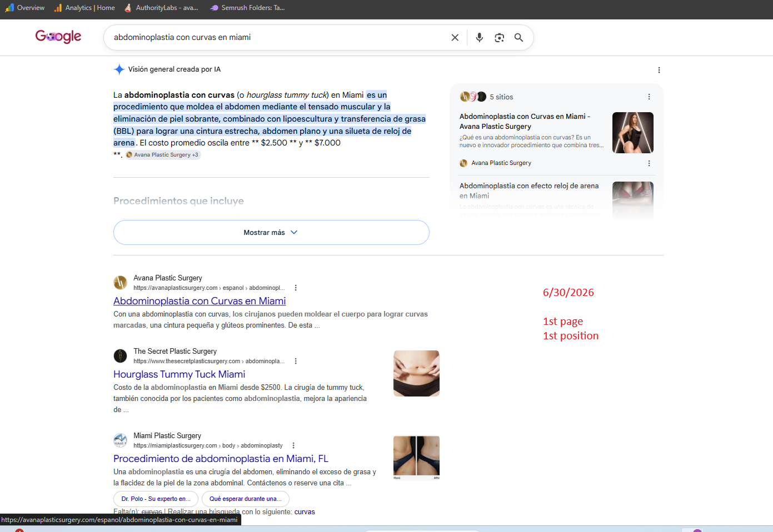Click the AI overview sparkle icon
Image resolution: width=773 pixels, height=532 pixels.
click(119, 69)
